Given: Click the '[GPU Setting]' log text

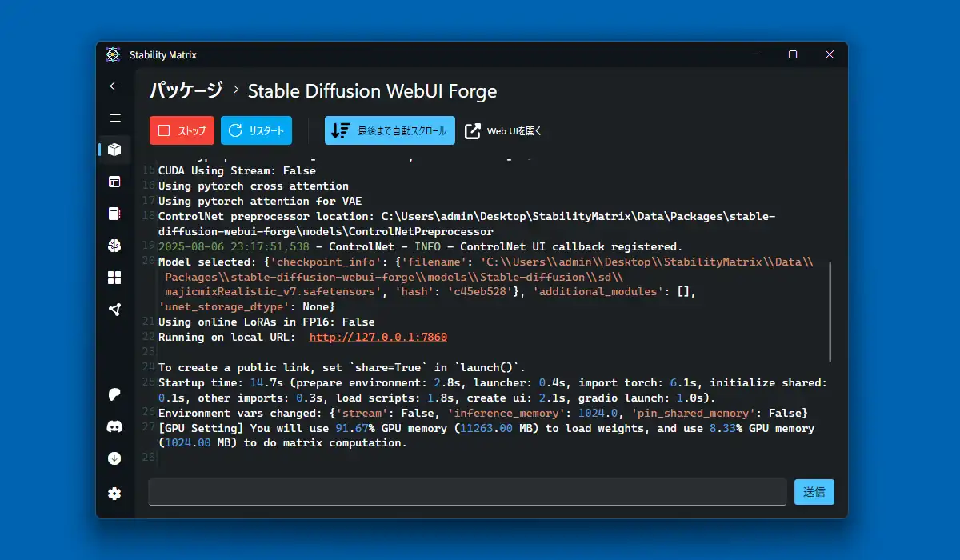Looking at the screenshot, I should [x=201, y=428].
